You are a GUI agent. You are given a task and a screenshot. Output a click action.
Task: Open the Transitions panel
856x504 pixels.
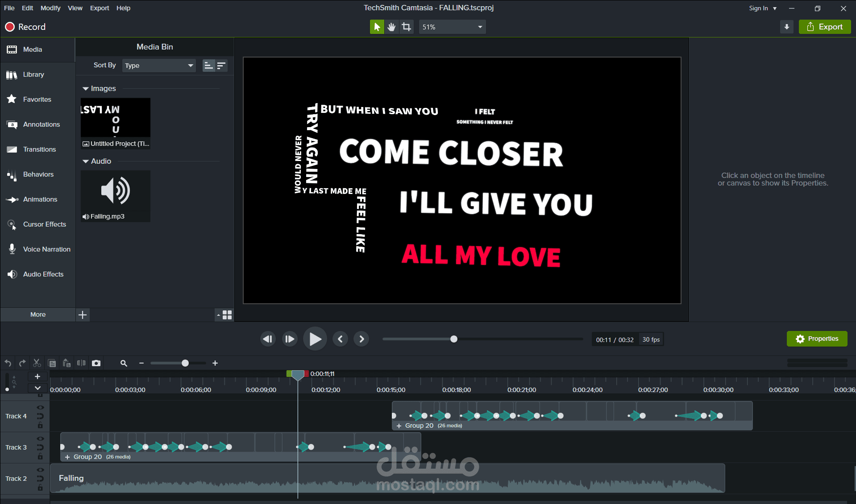38,149
